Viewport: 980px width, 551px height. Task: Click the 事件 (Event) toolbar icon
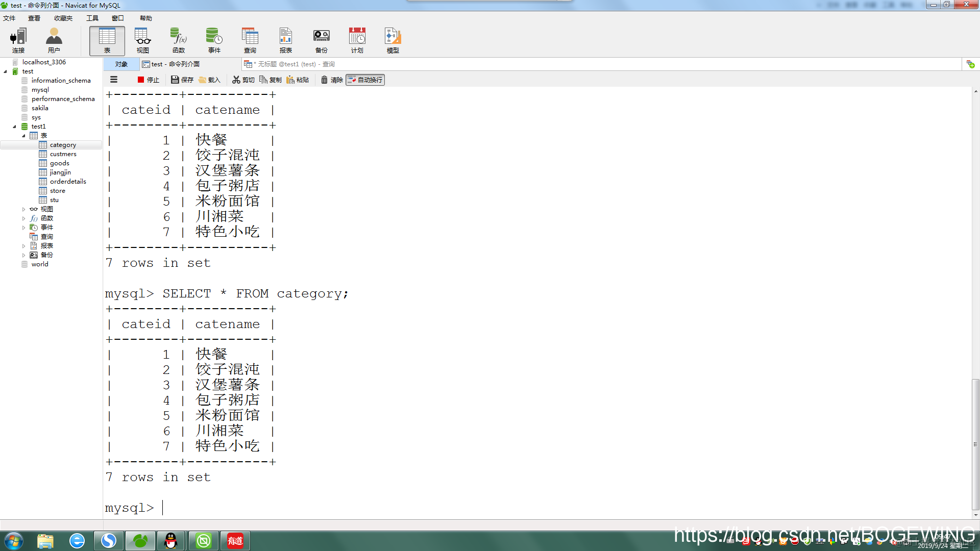click(x=214, y=40)
